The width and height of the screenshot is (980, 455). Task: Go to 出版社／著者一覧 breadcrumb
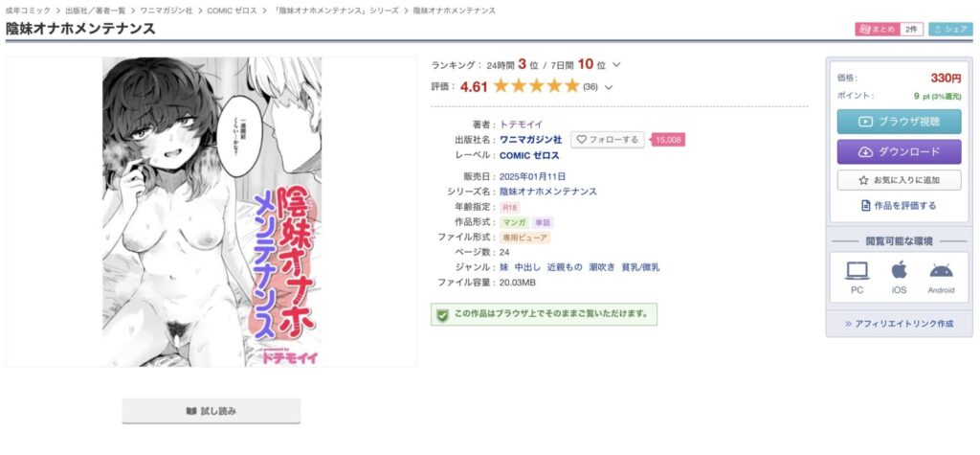point(95,11)
